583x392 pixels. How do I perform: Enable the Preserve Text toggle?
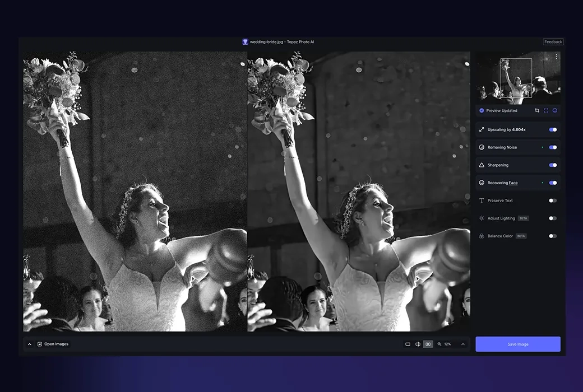[553, 200]
